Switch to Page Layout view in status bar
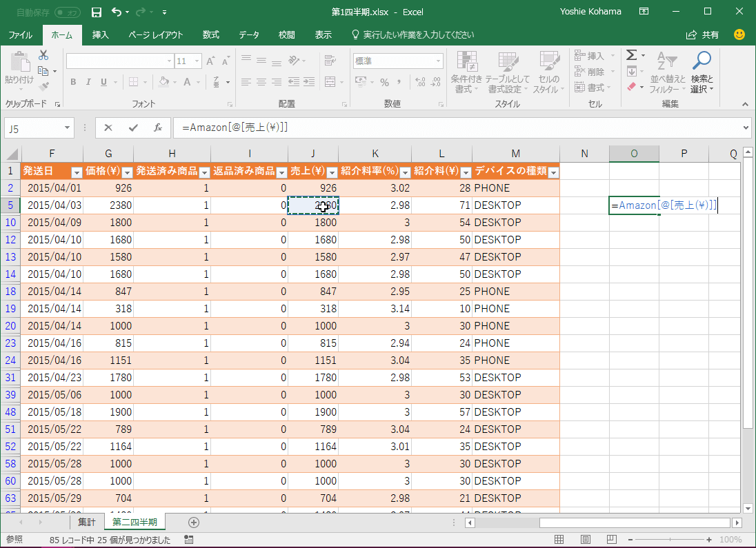The image size is (756, 548). [585, 540]
